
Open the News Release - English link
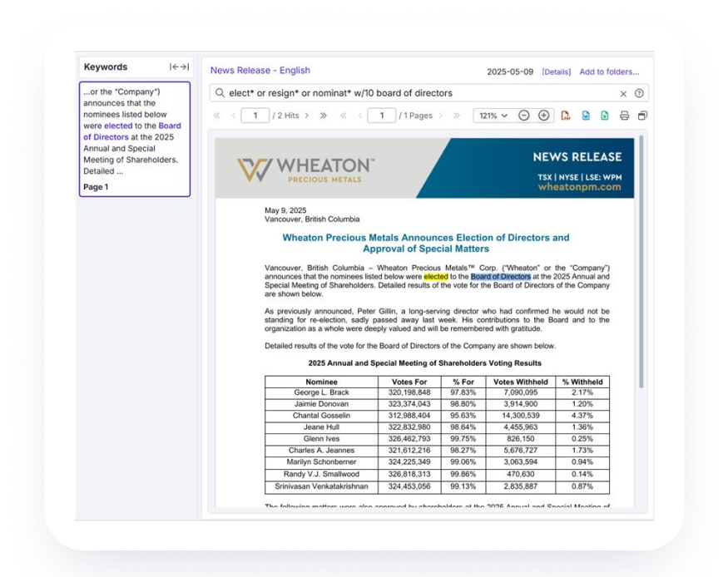(x=260, y=70)
